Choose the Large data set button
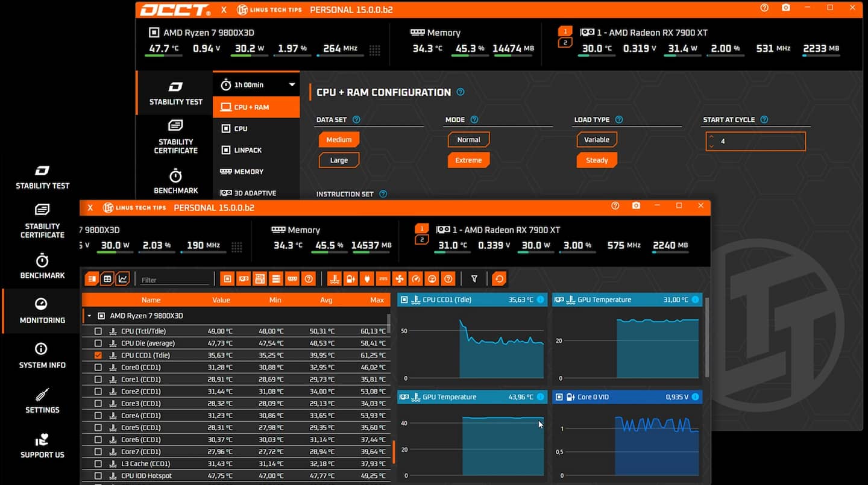Screen dimensions: 868x485 pyautogui.click(x=339, y=160)
